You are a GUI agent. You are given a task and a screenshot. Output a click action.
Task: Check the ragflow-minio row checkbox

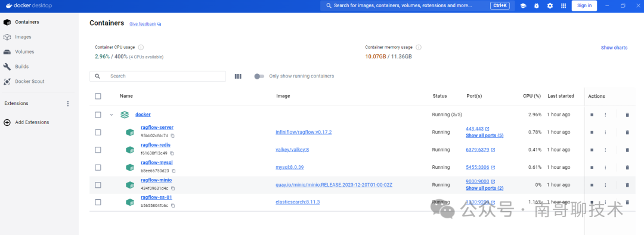pyautogui.click(x=98, y=185)
